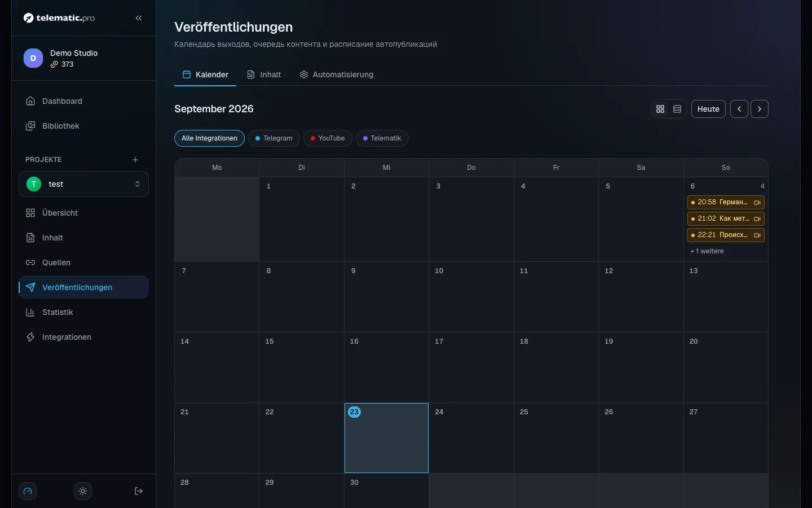Open the 22:21 Происх… event
This screenshot has height=508, width=812.
click(x=726, y=235)
